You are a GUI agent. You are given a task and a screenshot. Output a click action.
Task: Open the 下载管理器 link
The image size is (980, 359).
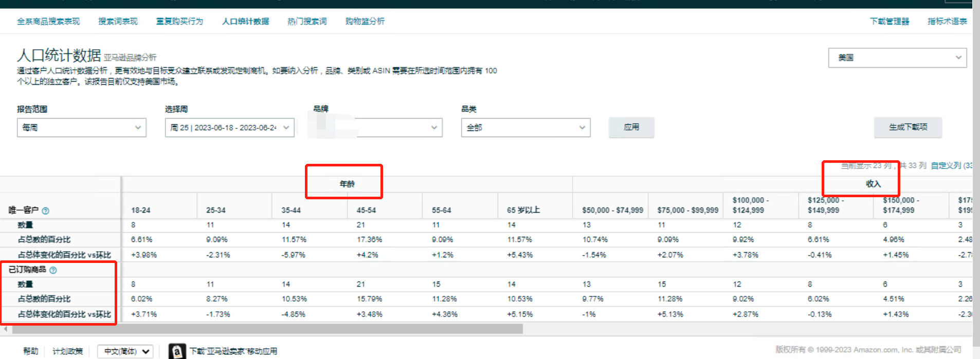tap(890, 22)
